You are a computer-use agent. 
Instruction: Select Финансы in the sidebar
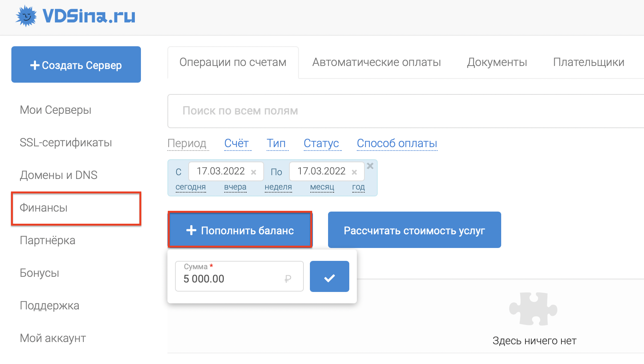(x=44, y=208)
